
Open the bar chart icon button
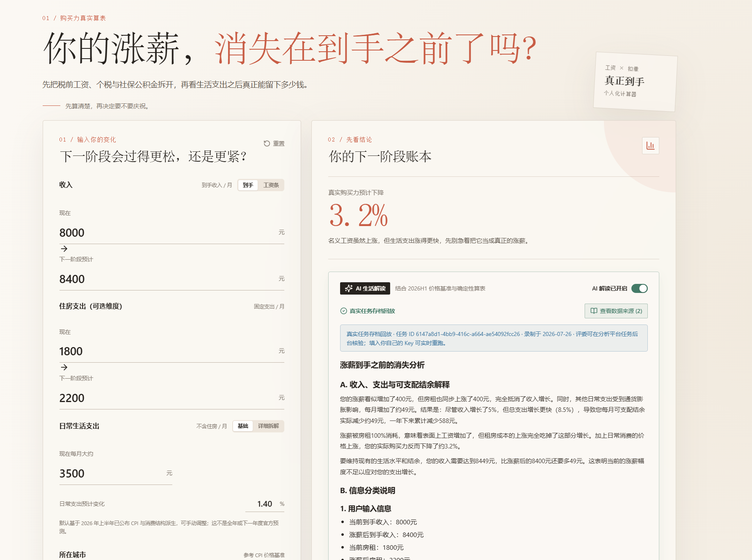(651, 146)
